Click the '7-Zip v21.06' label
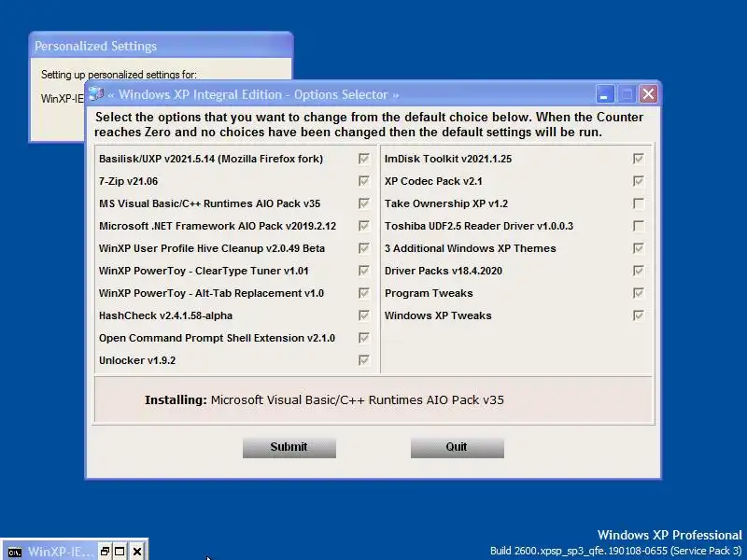Image resolution: width=747 pixels, height=560 pixels. click(128, 181)
